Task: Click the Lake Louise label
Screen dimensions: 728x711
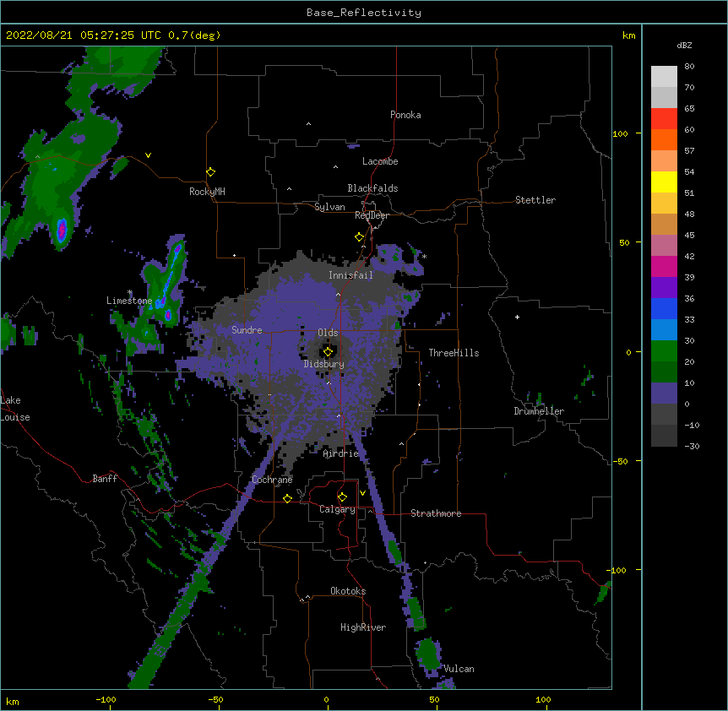Action: 15,409
